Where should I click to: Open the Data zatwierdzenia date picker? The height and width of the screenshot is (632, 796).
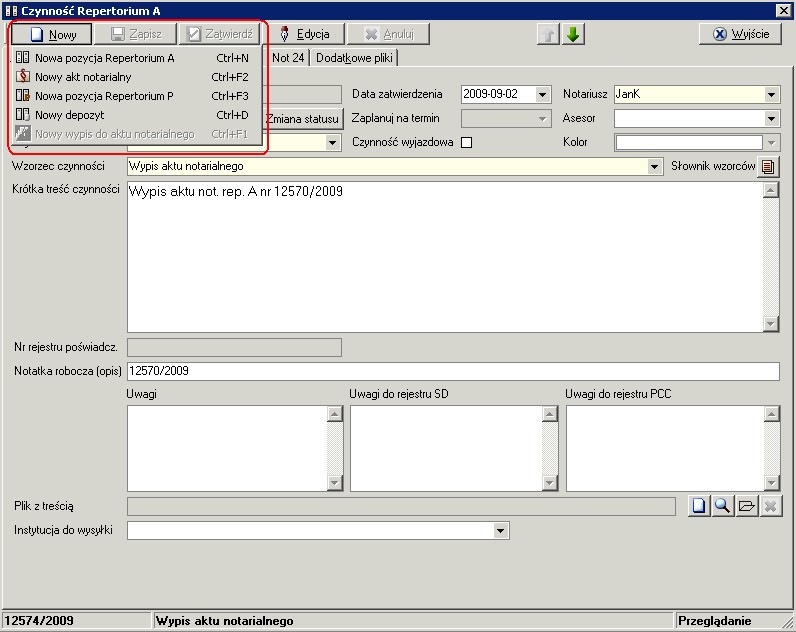(x=543, y=95)
